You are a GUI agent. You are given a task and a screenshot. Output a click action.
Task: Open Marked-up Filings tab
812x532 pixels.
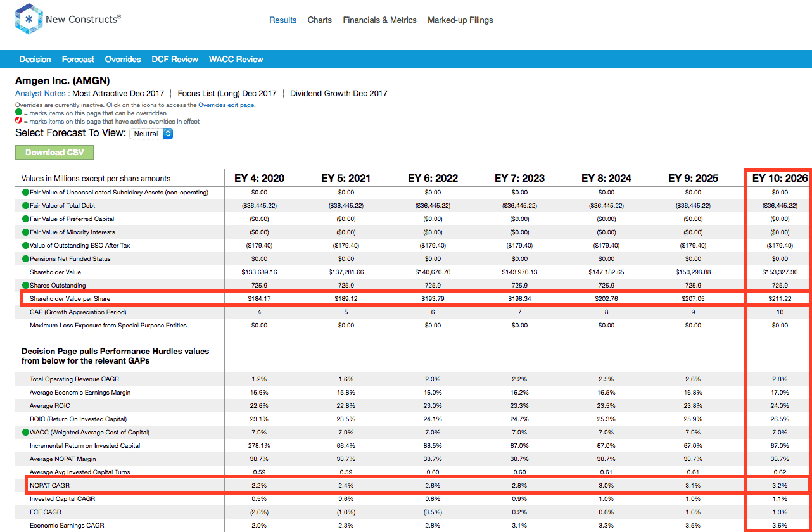(x=460, y=20)
